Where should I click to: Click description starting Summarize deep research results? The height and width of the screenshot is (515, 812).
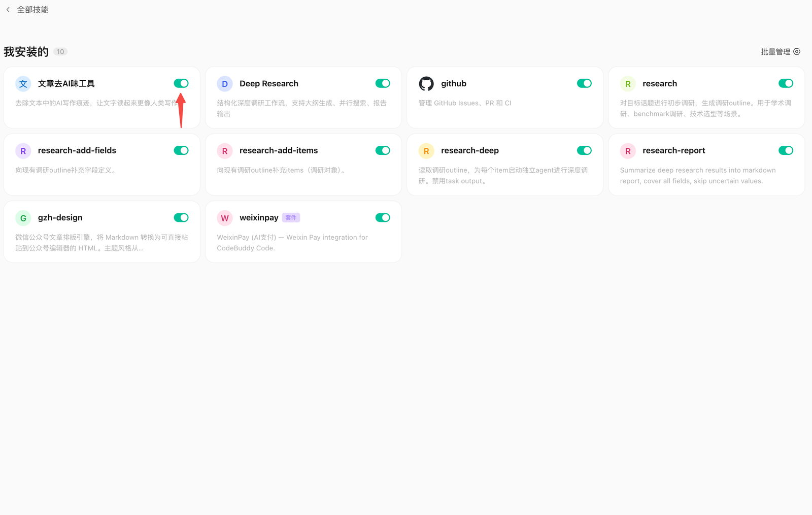coord(698,176)
